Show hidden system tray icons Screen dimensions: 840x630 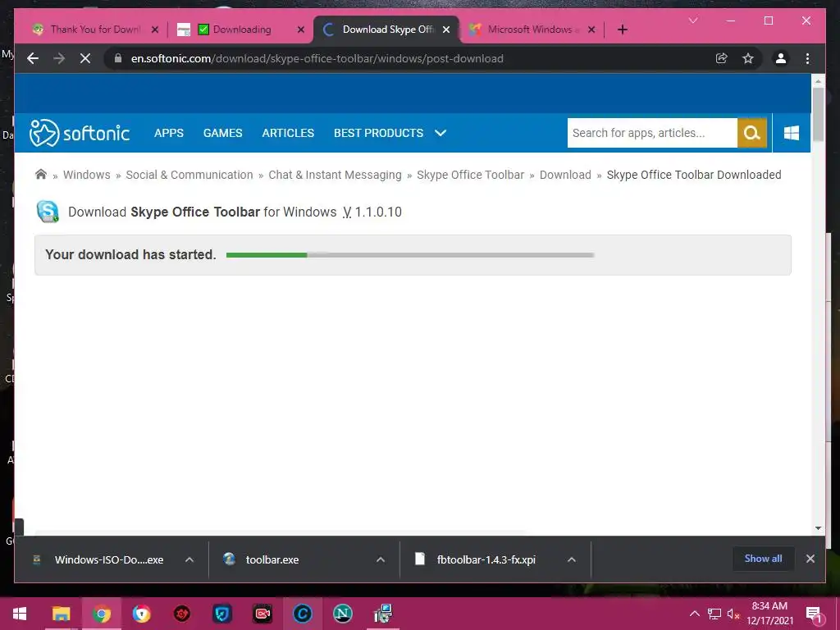point(694,614)
